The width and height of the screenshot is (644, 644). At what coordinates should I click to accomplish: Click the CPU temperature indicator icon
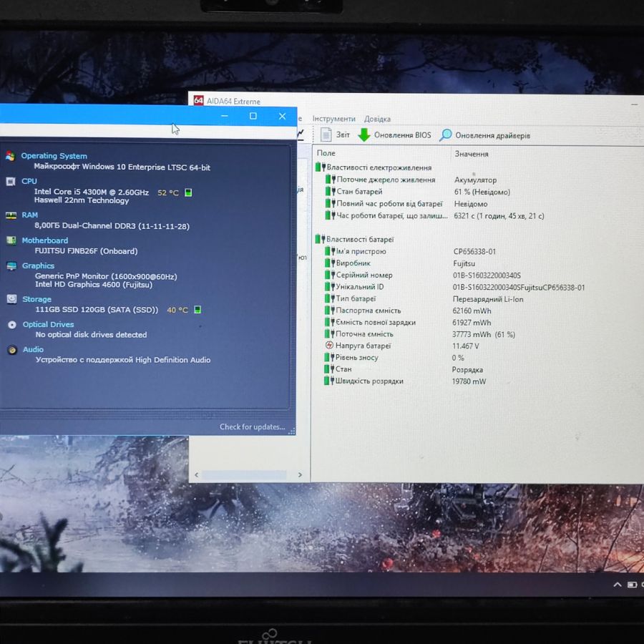coord(188,192)
